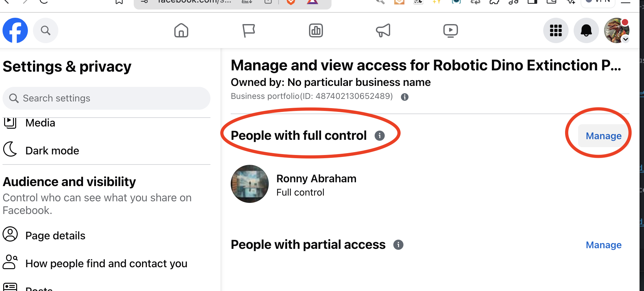Open Facebook Video via the play icon

(x=451, y=30)
